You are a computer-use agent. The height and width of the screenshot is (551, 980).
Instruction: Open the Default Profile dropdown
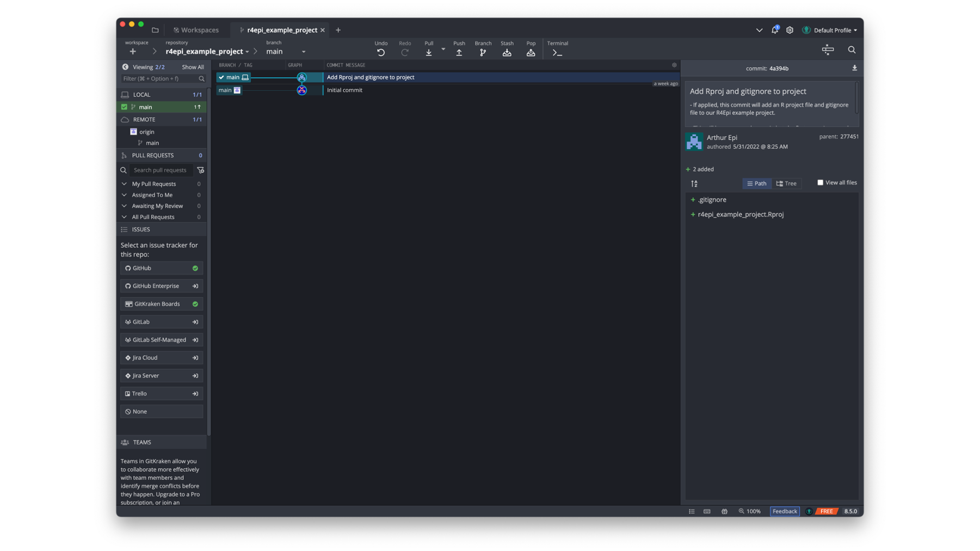[x=830, y=30]
